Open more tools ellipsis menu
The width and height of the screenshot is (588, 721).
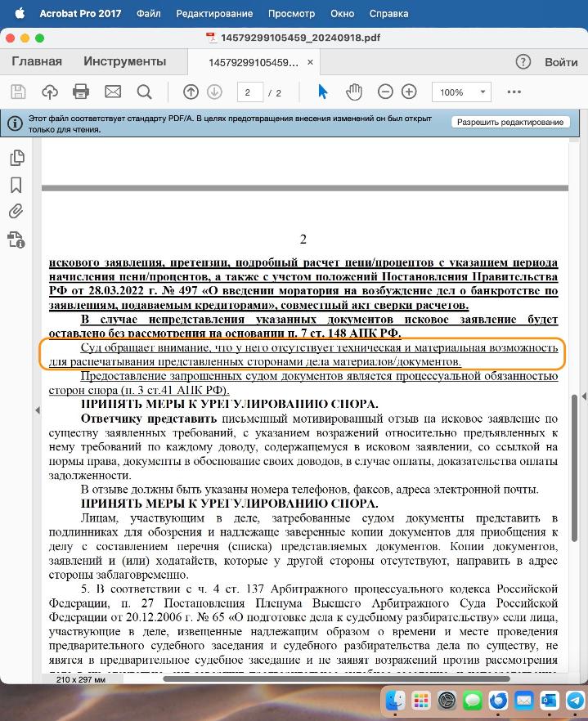click(514, 92)
